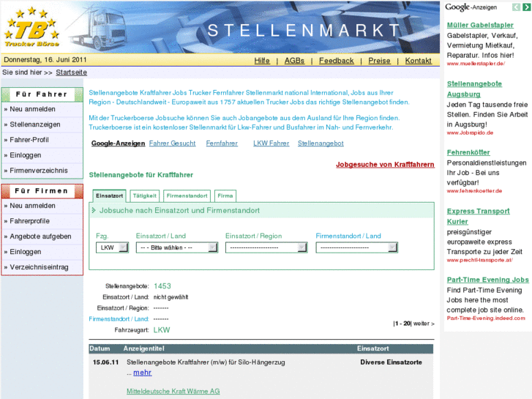Click the Part-Time-Evening.indeed.com URL
Viewport: 532px width, 399px height.
(x=486, y=318)
